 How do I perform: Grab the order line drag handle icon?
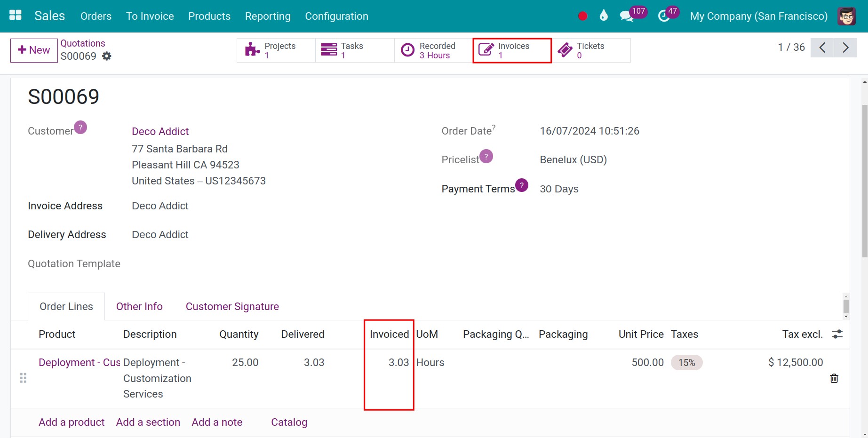tap(23, 378)
